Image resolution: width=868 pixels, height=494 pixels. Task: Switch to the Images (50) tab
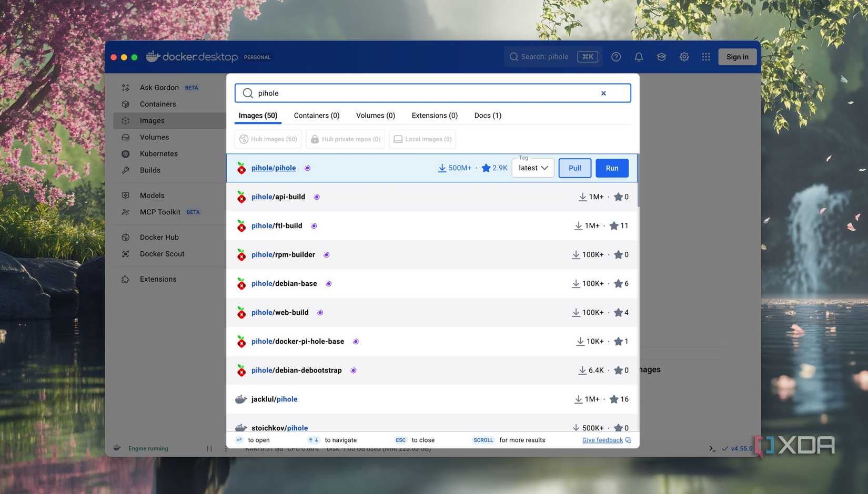click(x=258, y=116)
